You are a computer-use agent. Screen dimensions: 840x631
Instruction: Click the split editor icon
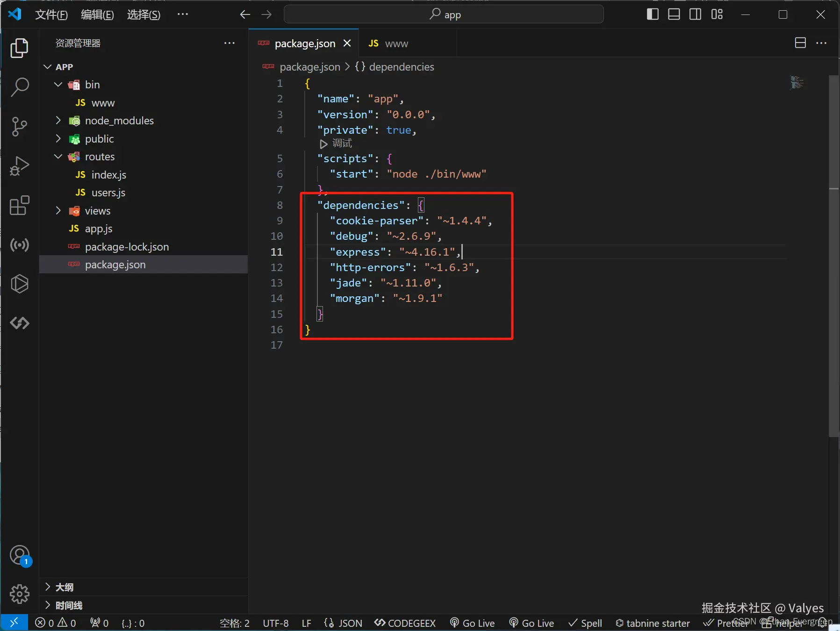[x=800, y=43]
